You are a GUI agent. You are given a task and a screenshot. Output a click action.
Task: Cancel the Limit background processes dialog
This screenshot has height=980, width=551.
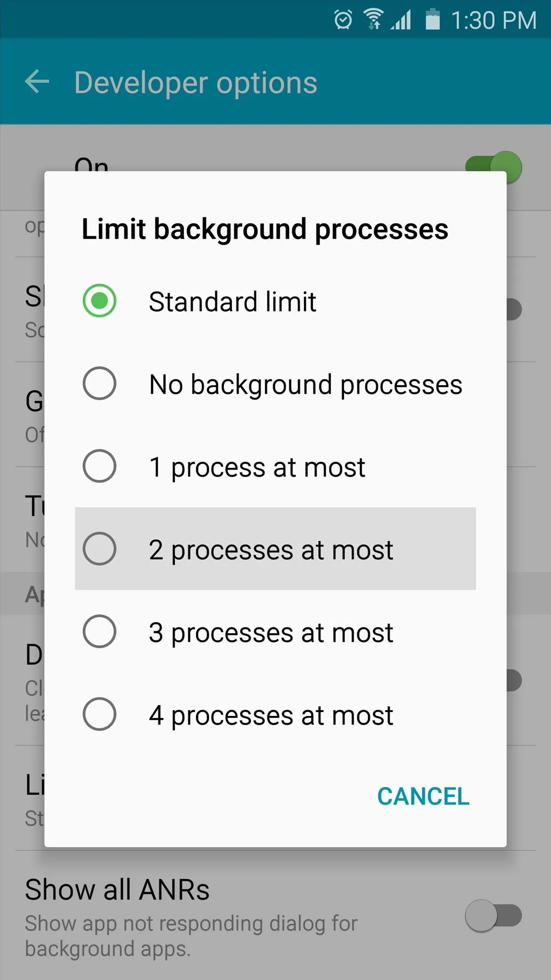pyautogui.click(x=423, y=797)
